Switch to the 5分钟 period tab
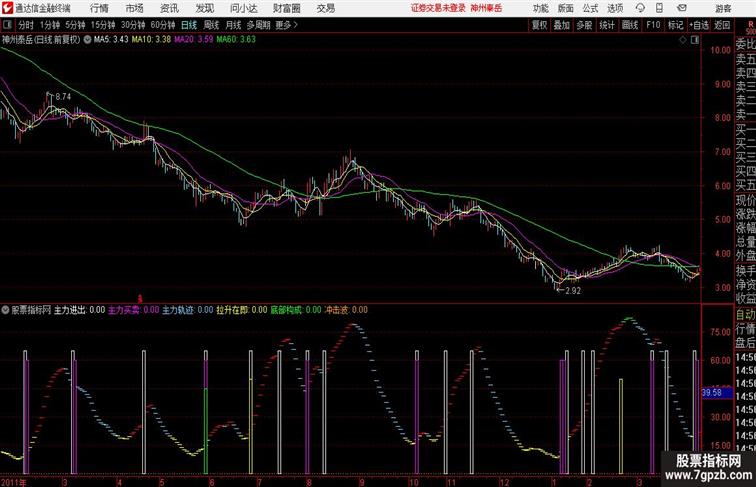This screenshot has width=756, height=487. [75, 25]
